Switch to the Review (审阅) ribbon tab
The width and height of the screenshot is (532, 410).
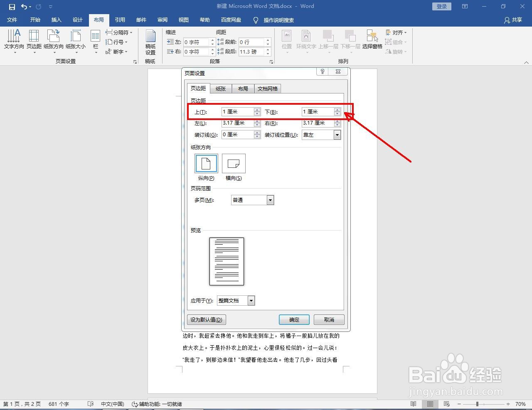click(163, 20)
